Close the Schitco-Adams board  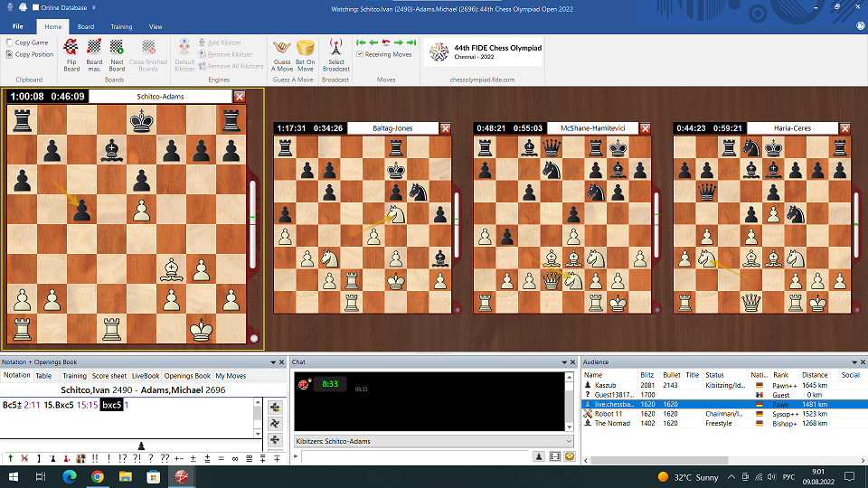tap(239, 97)
